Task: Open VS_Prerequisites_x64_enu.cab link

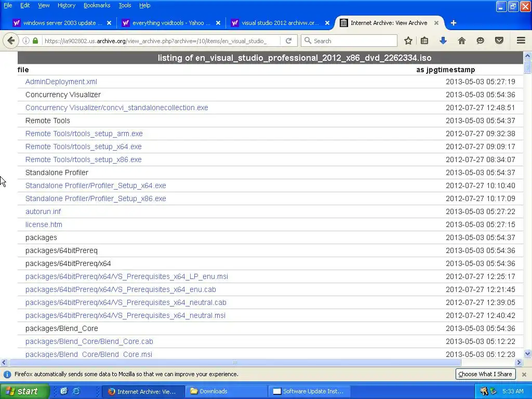Action: click(121, 289)
